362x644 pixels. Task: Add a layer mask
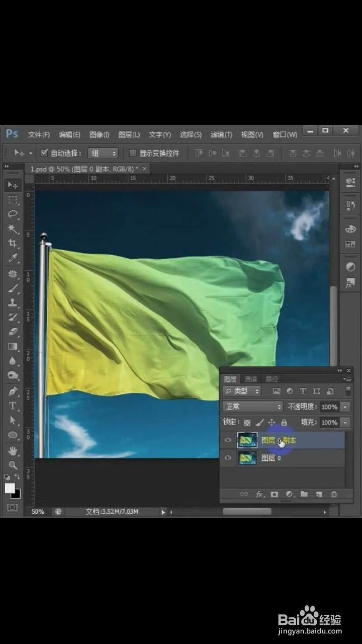275,495
